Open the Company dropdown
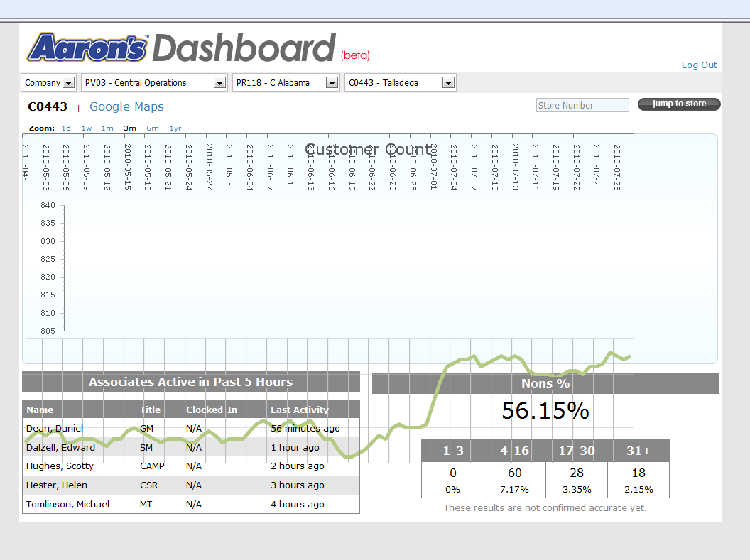Image resolution: width=750 pixels, height=560 pixels. pos(48,82)
